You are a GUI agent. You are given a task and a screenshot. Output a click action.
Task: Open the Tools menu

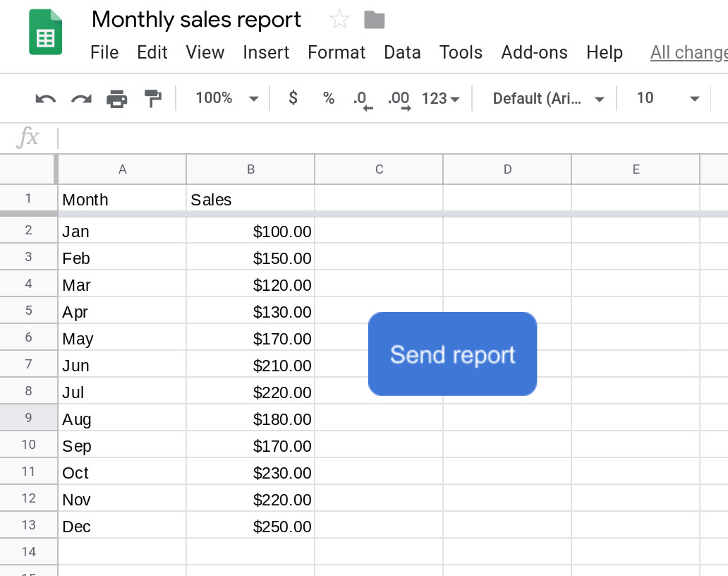[x=461, y=52]
